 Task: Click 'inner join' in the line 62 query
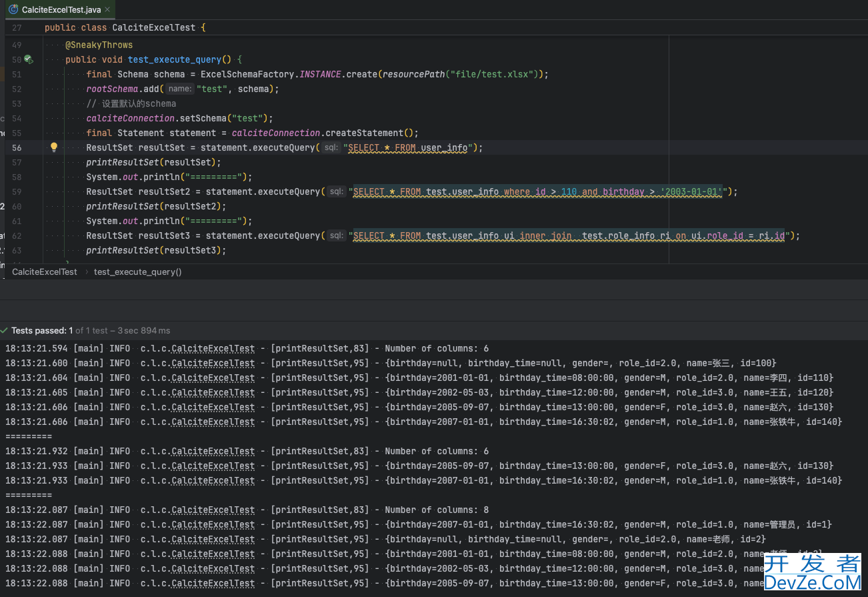546,235
